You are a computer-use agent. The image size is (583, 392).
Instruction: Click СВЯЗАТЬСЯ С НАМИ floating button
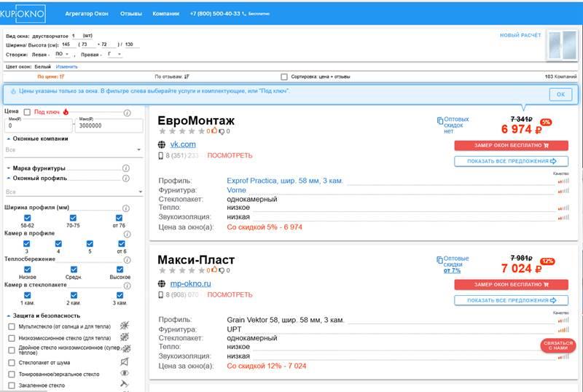[x=558, y=345]
